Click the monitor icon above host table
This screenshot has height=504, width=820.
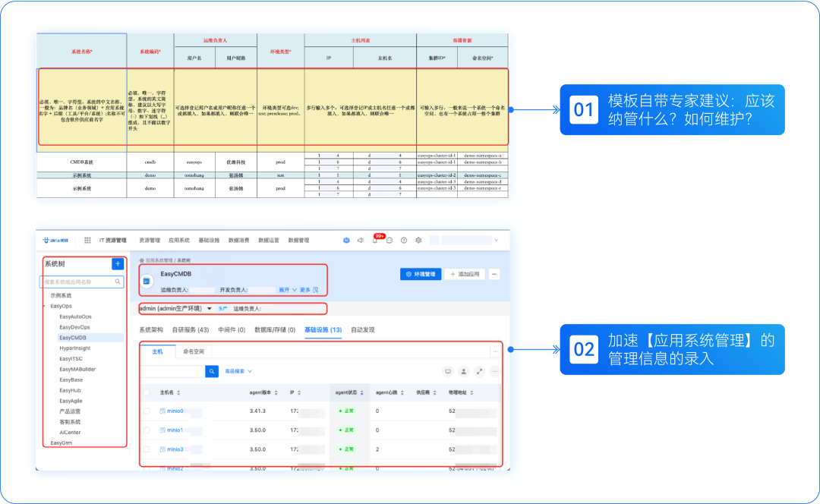pos(448,372)
